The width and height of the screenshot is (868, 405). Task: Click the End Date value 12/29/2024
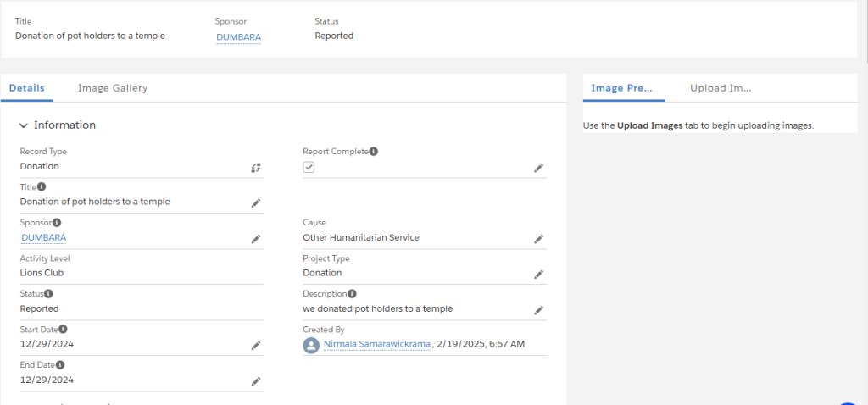coord(47,380)
